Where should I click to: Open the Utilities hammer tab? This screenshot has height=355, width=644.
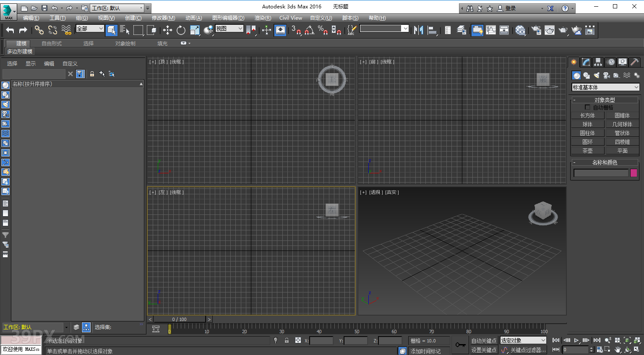click(x=635, y=62)
